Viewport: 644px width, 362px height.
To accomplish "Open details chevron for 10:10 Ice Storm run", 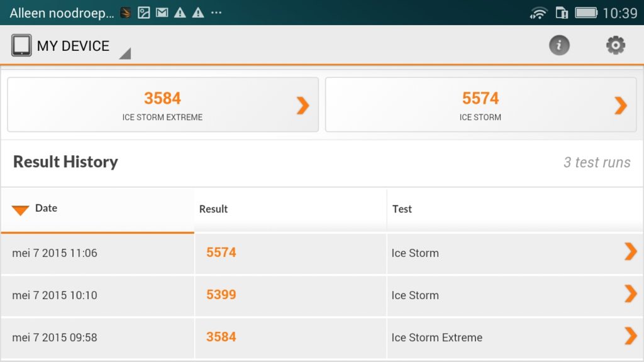I will pyautogui.click(x=630, y=294).
